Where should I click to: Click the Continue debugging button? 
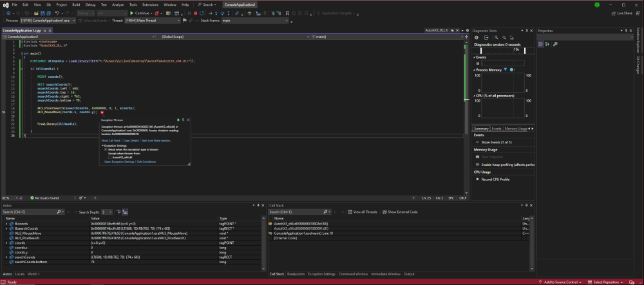coord(142,13)
